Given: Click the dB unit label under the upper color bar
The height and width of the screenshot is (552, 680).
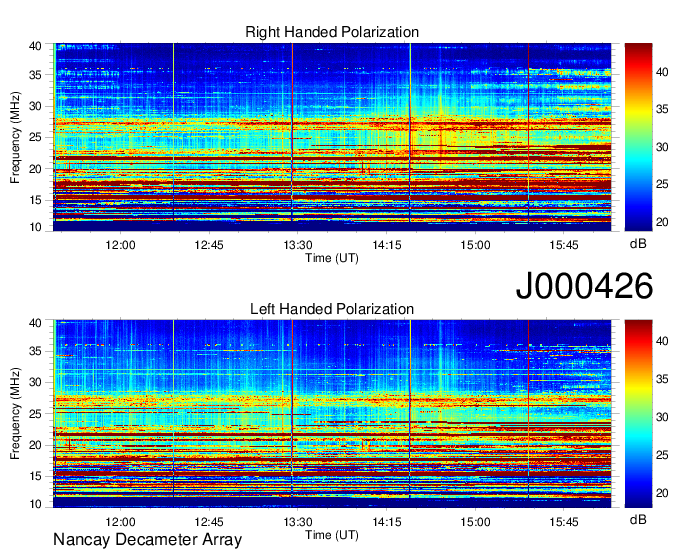Looking at the screenshot, I should (638, 244).
